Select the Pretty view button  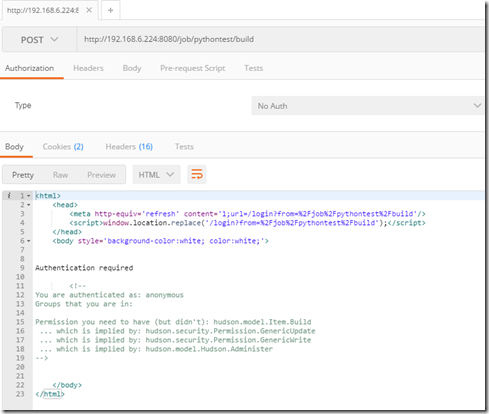tap(23, 175)
